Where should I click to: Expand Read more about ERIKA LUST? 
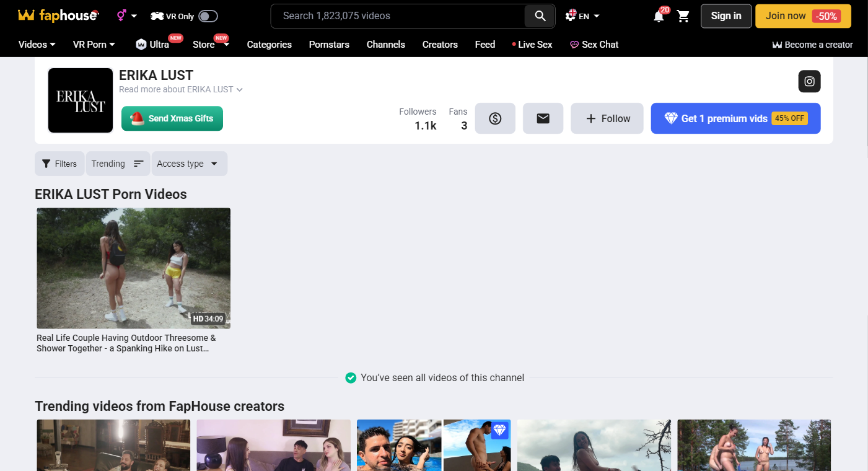181,89
